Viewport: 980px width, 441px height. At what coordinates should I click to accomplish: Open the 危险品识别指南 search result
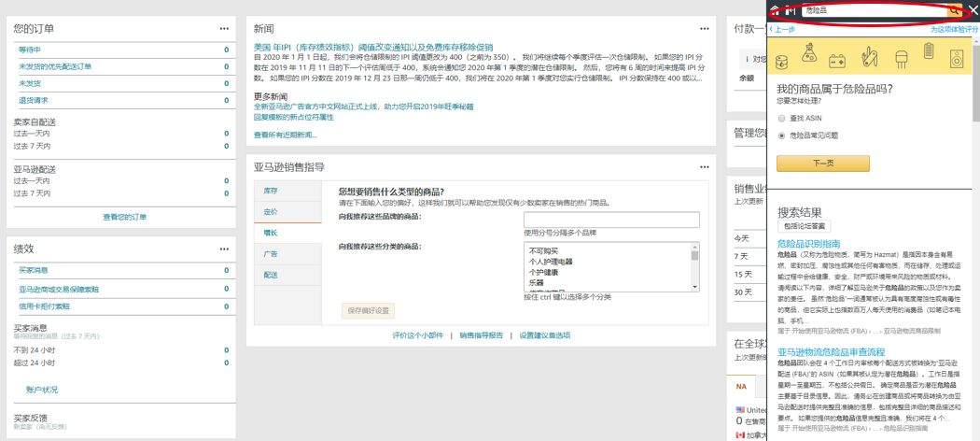809,243
